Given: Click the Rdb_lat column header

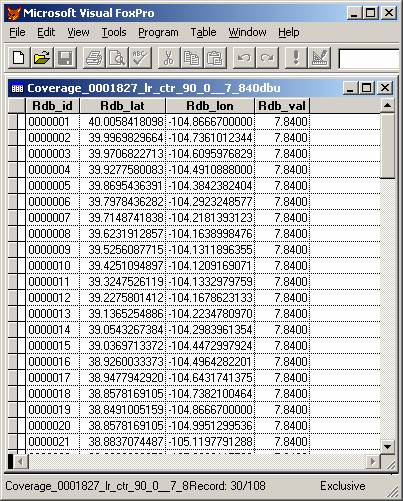Looking at the screenshot, I should 122,106.
